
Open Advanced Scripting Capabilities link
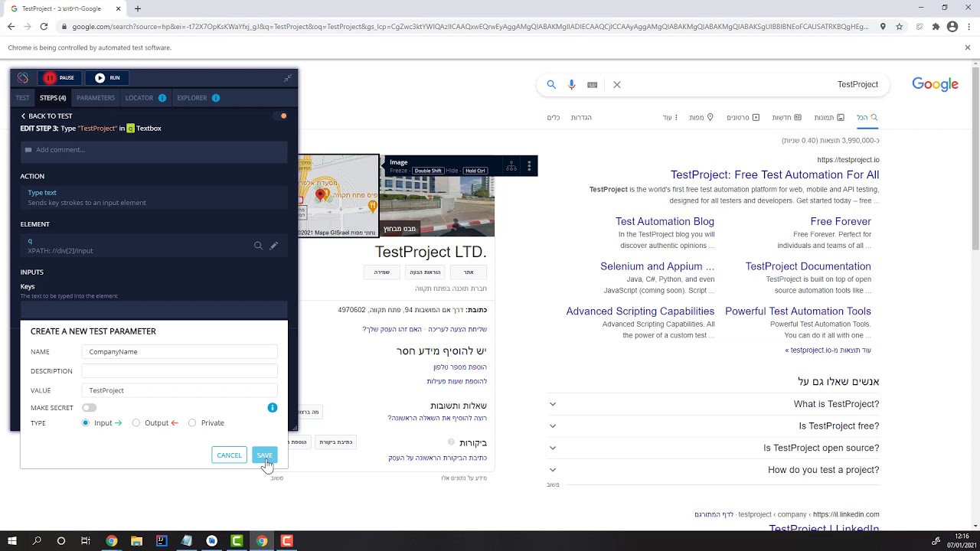(x=640, y=311)
